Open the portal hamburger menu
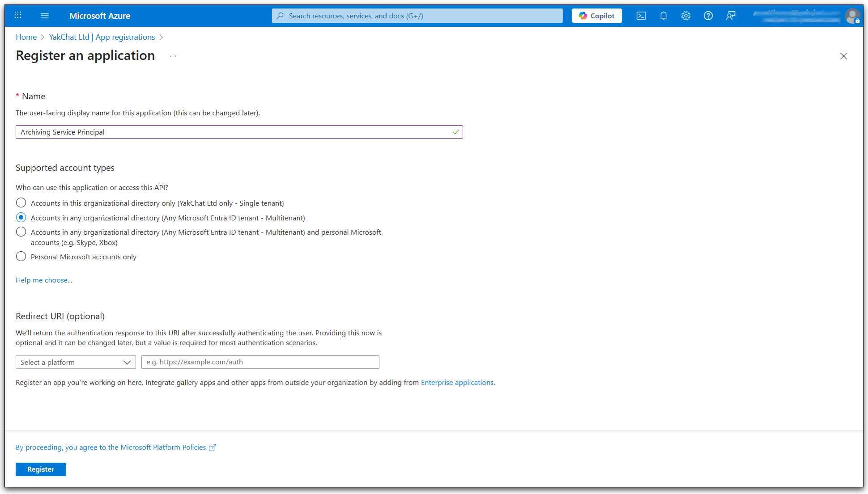The height and width of the screenshot is (494, 868). click(x=45, y=16)
